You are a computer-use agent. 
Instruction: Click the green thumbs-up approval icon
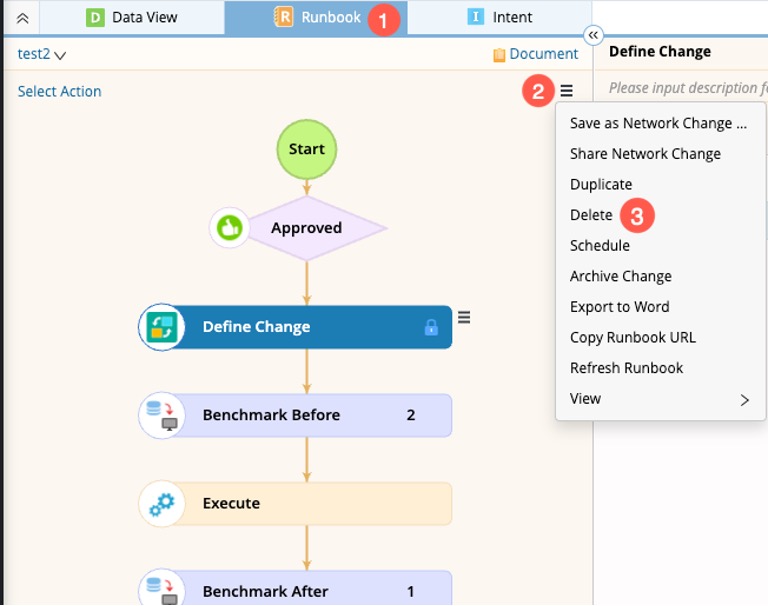click(229, 227)
